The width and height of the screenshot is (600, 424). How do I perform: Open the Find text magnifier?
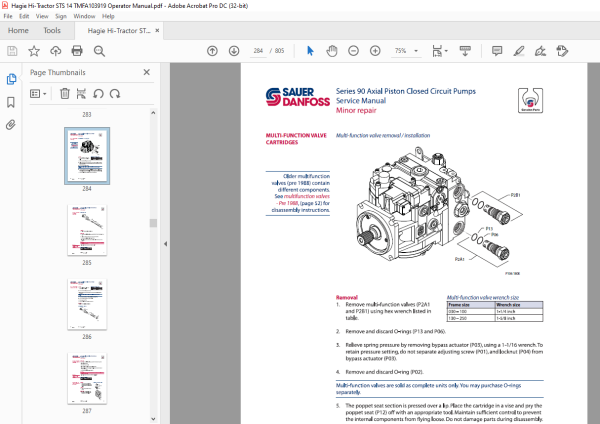coord(99,51)
